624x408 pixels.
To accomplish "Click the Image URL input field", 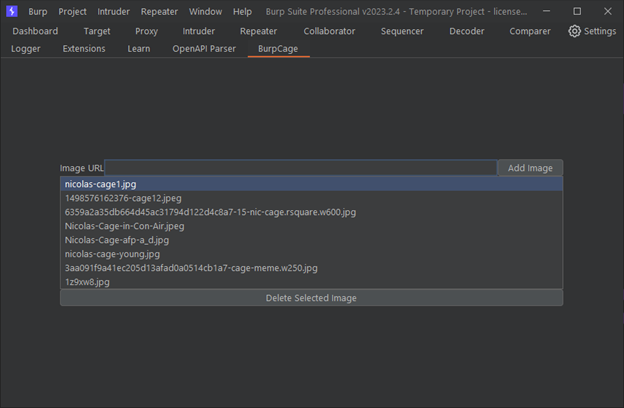I will [301, 168].
